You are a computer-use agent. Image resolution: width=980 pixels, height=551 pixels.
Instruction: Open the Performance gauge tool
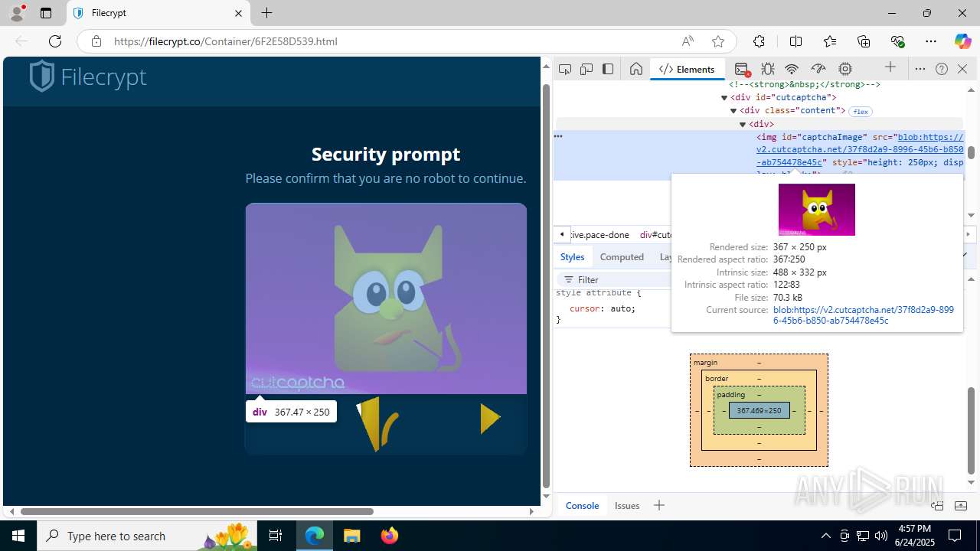pos(818,69)
